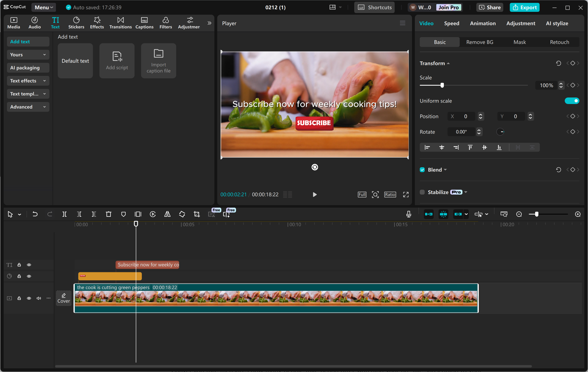Expand the Advanced text category
This screenshot has height=372, width=588.
pyautogui.click(x=28, y=107)
